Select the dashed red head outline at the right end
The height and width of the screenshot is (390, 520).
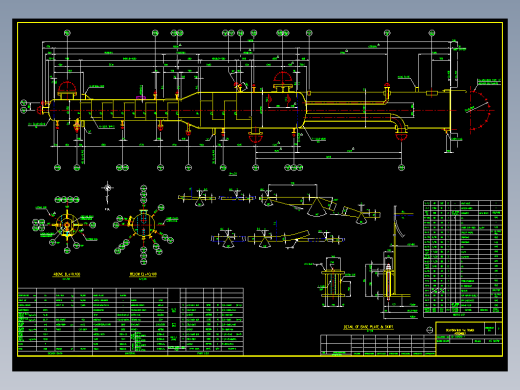[481, 110]
